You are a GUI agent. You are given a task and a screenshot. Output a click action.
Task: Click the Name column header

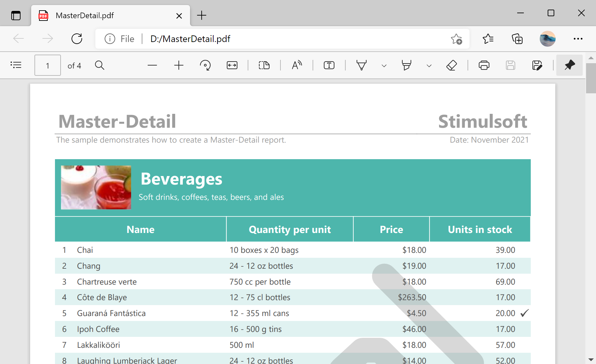click(x=140, y=229)
